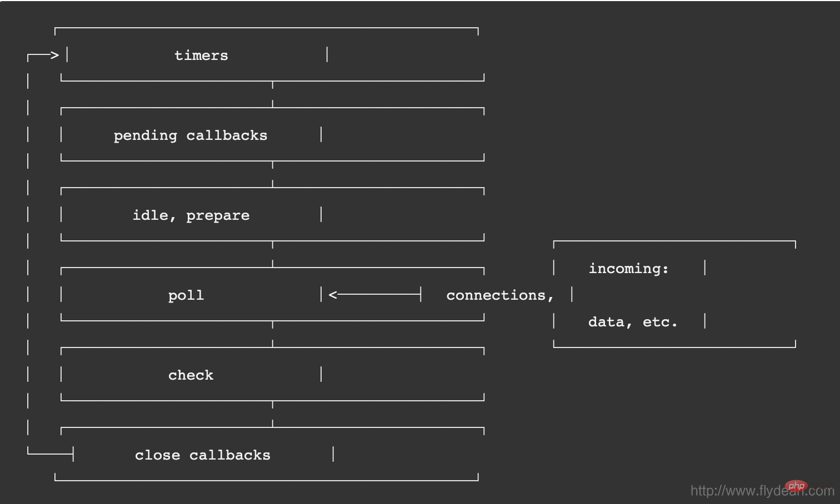Click connector between pending callbacks and idle
840x504 pixels.
(x=272, y=174)
